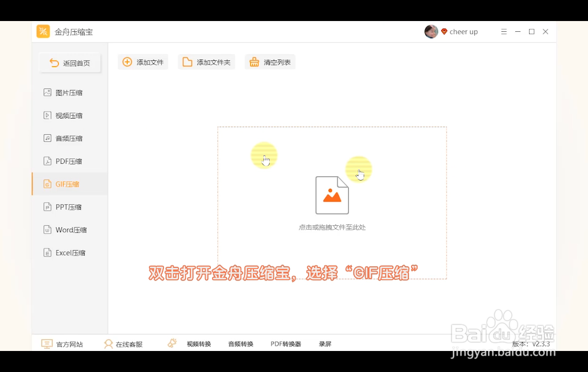Select Excel压缩 in the sidebar

click(x=70, y=252)
